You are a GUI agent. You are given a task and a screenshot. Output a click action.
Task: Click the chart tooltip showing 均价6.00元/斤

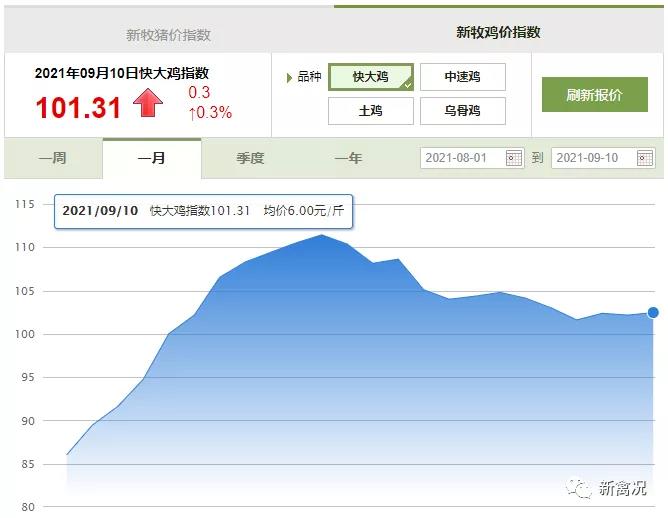pos(204,211)
